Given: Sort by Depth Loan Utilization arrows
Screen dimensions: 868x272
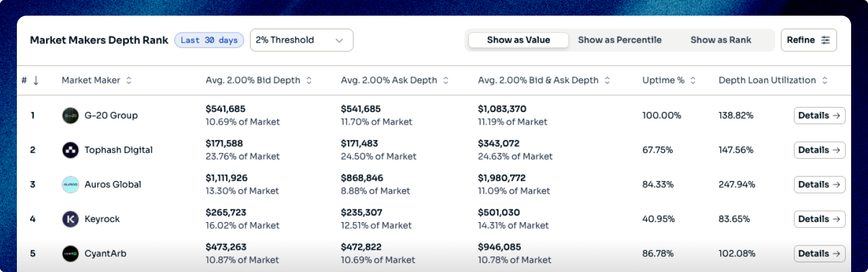Looking at the screenshot, I should click(825, 80).
